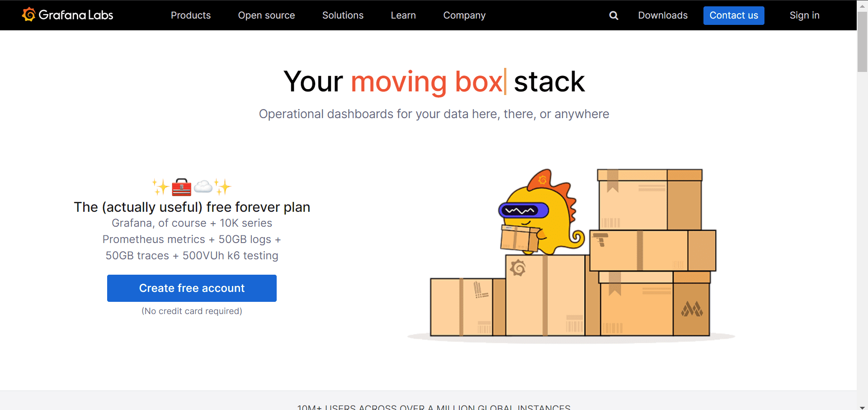This screenshot has width=868, height=410.
Task: Click the animated 'moving box' headline text
Action: (x=427, y=81)
